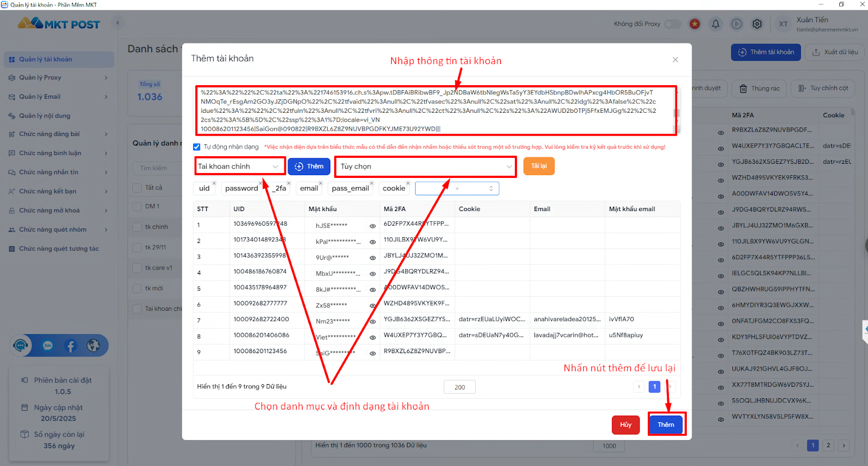Open settings gear in header
Screen dimensions: 868x466
757,24
